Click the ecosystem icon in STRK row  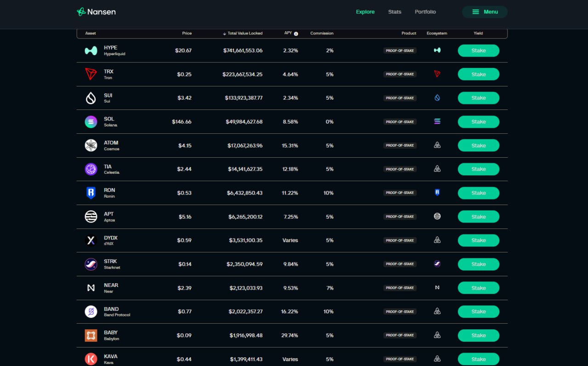pos(437,264)
